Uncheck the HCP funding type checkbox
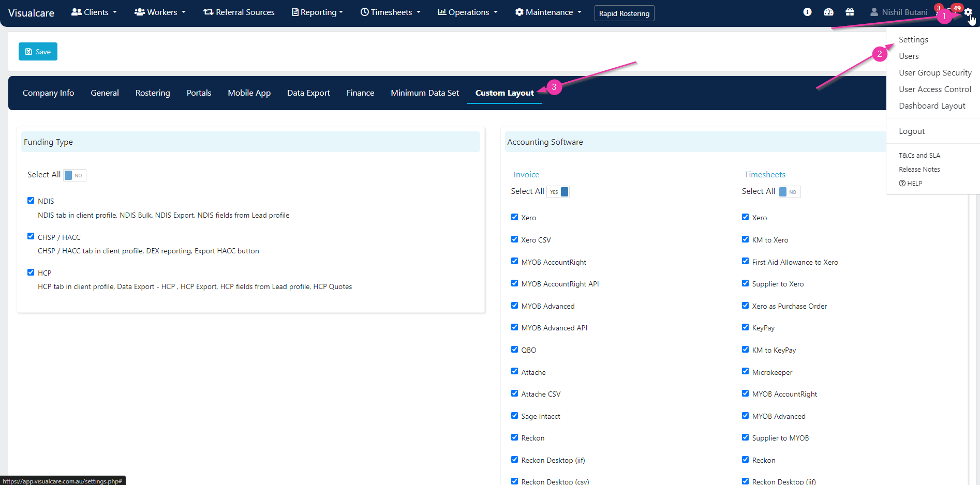 [31, 272]
